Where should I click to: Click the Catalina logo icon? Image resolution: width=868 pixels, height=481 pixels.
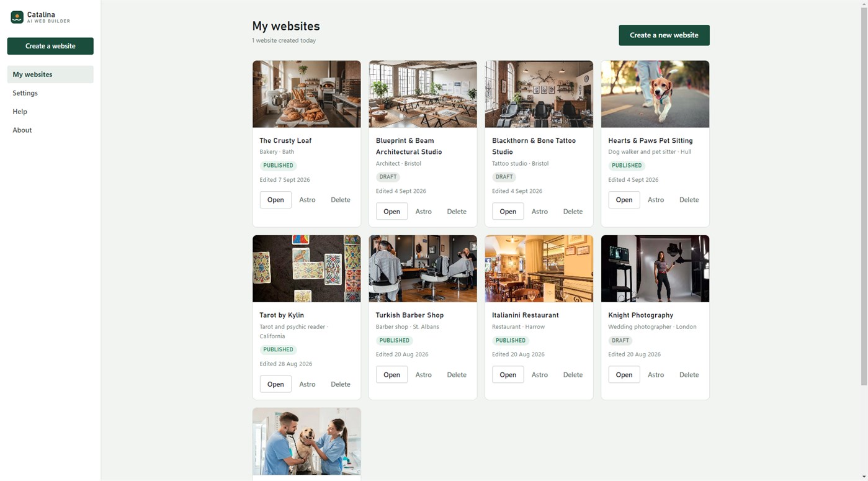(x=17, y=17)
